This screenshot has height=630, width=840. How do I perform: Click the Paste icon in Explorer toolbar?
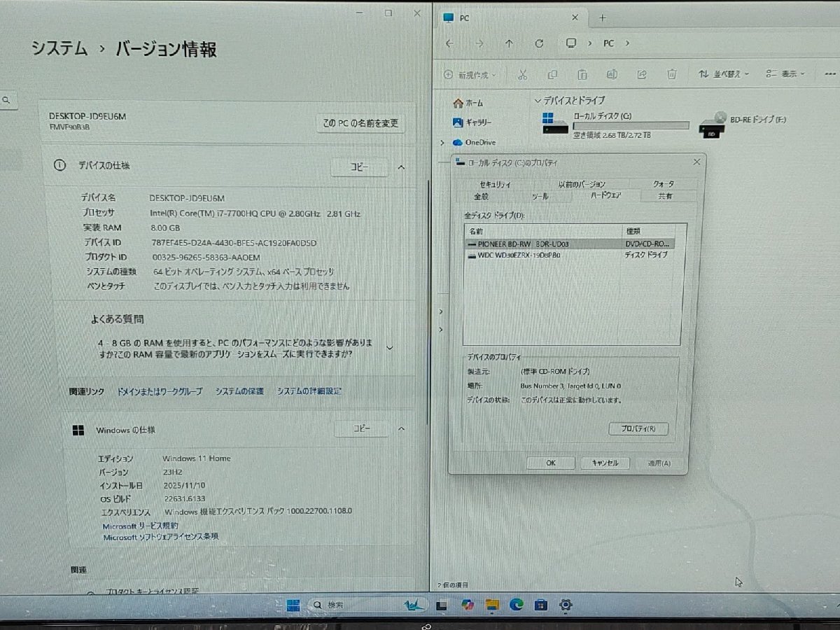tap(582, 73)
